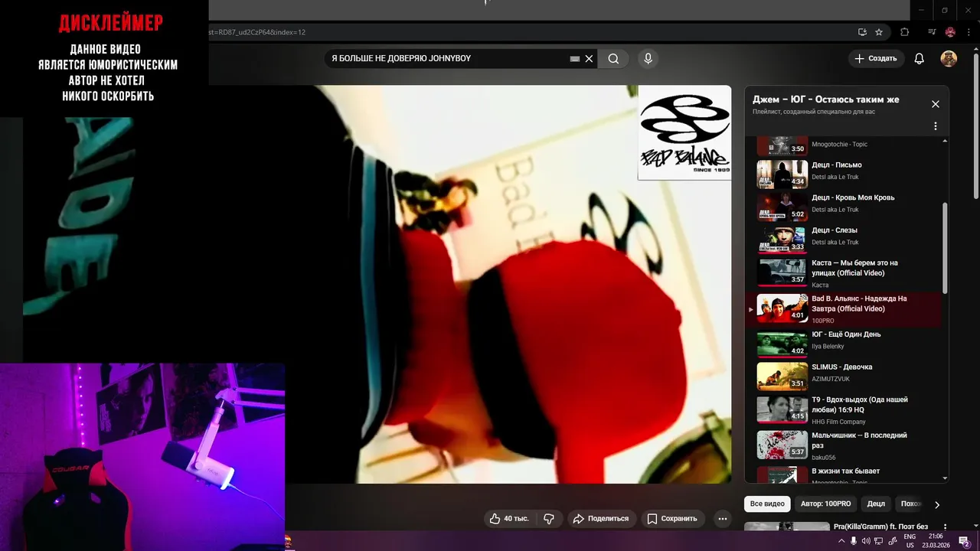Screen dimensions: 980x551
Task: Clear the YouTube search query
Action: (589, 59)
